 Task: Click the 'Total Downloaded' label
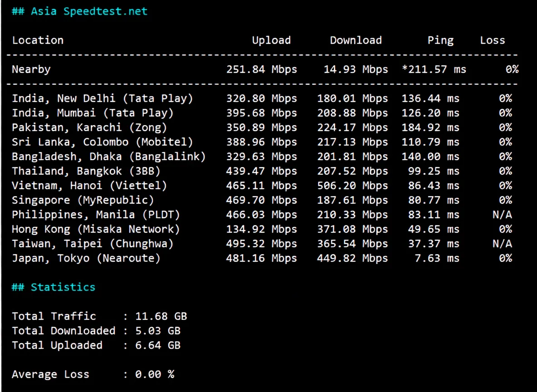63,331
